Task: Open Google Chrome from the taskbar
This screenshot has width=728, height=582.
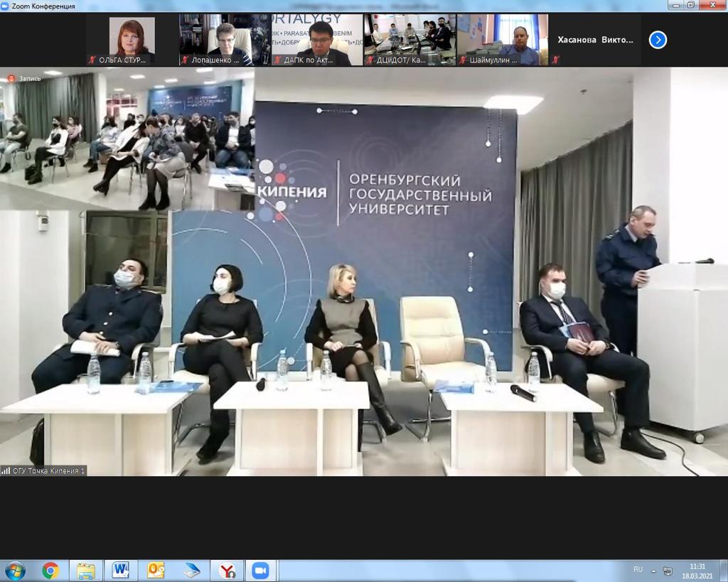Action: click(x=50, y=571)
